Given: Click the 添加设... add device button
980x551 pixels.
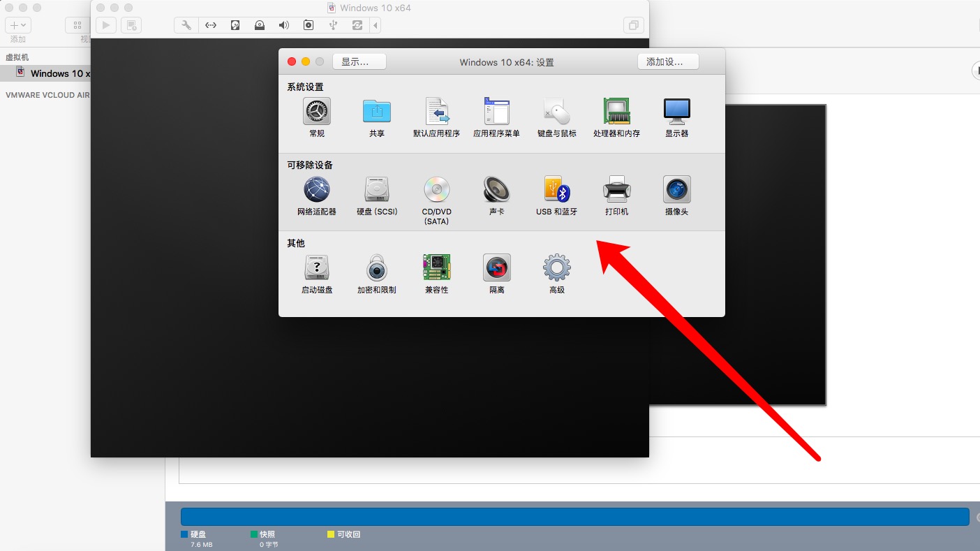Looking at the screenshot, I should pos(668,61).
